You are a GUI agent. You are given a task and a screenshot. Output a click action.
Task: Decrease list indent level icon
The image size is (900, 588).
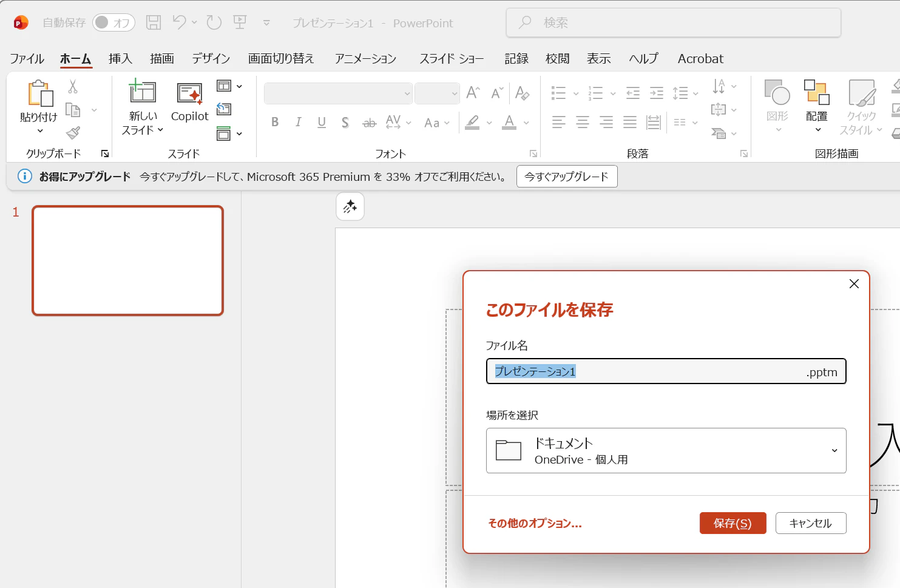(x=633, y=93)
